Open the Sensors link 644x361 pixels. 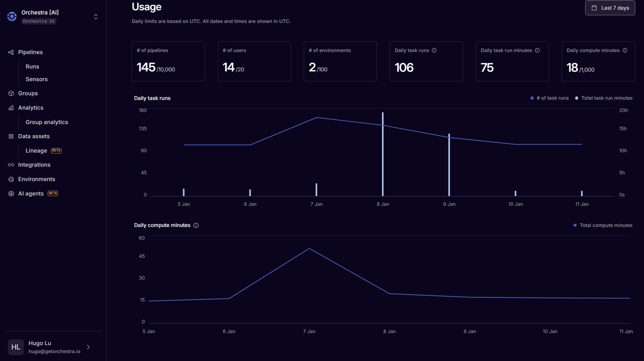click(x=36, y=79)
